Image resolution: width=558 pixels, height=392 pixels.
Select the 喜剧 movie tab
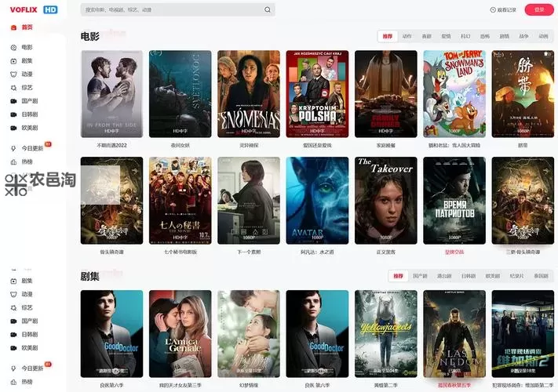[426, 36]
